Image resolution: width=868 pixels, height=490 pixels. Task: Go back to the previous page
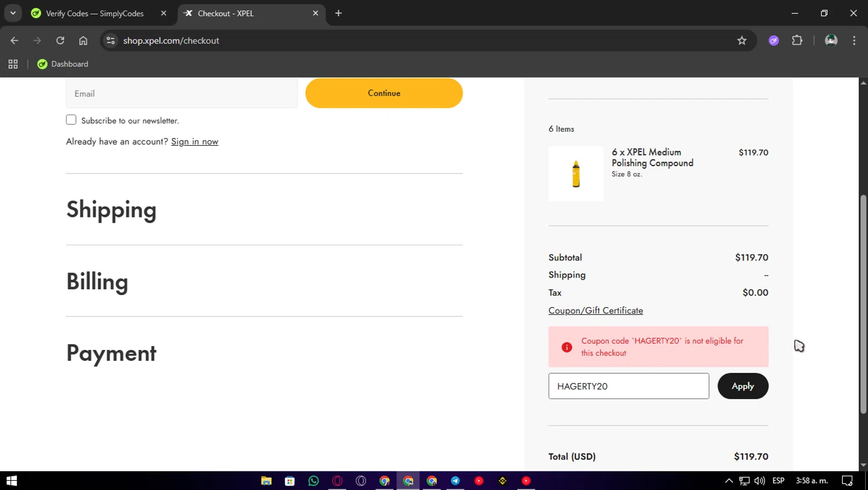[x=14, y=40]
